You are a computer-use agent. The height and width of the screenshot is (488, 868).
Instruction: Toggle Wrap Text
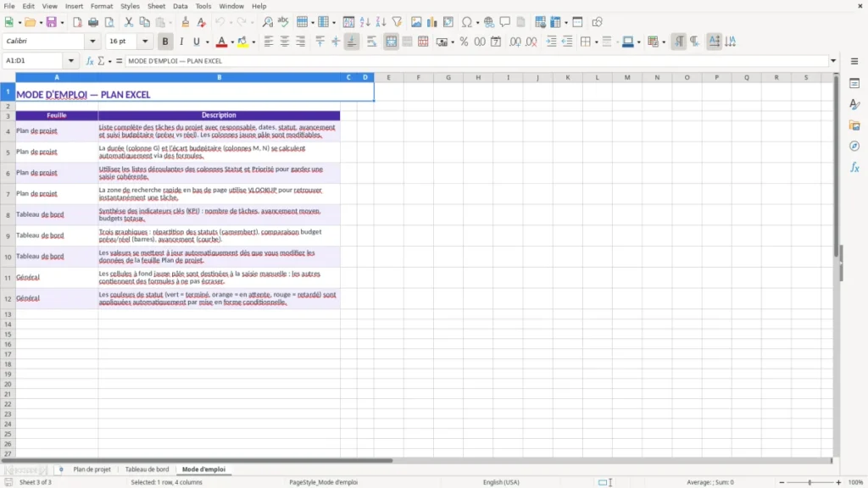click(371, 42)
